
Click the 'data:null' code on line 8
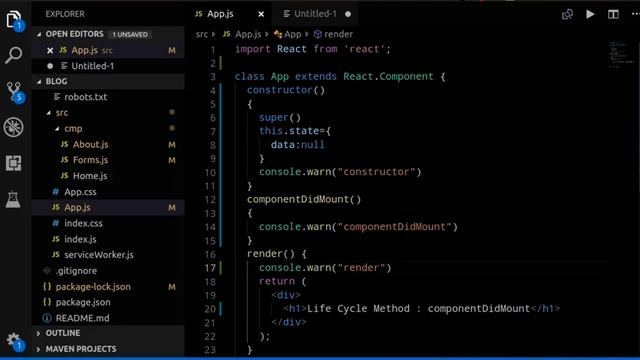click(x=298, y=145)
